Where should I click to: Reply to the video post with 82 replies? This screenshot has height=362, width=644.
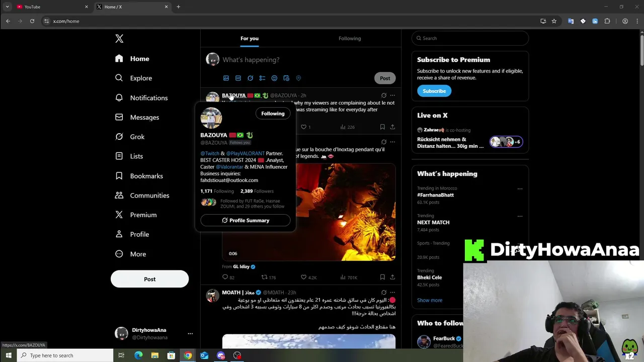pyautogui.click(x=228, y=278)
